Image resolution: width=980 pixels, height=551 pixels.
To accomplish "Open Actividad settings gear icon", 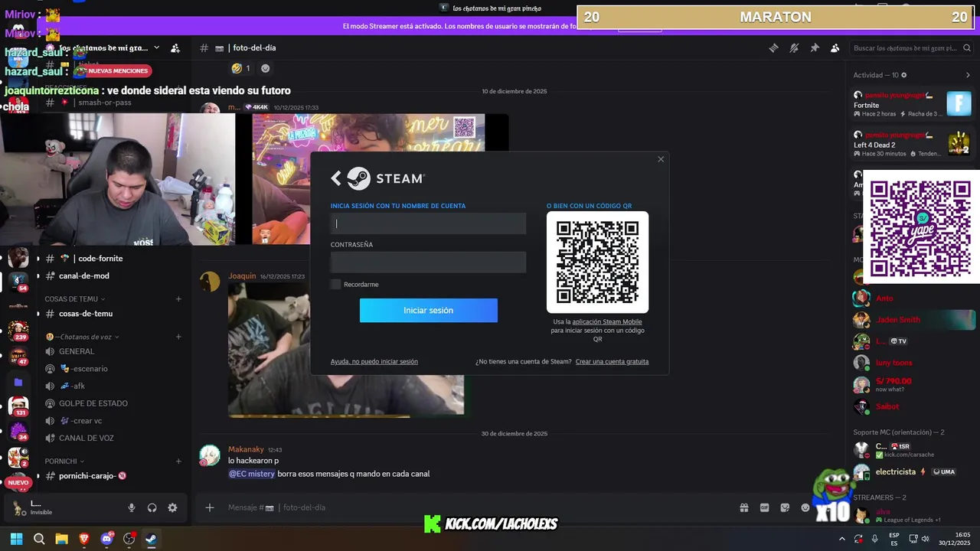I will [x=904, y=75].
